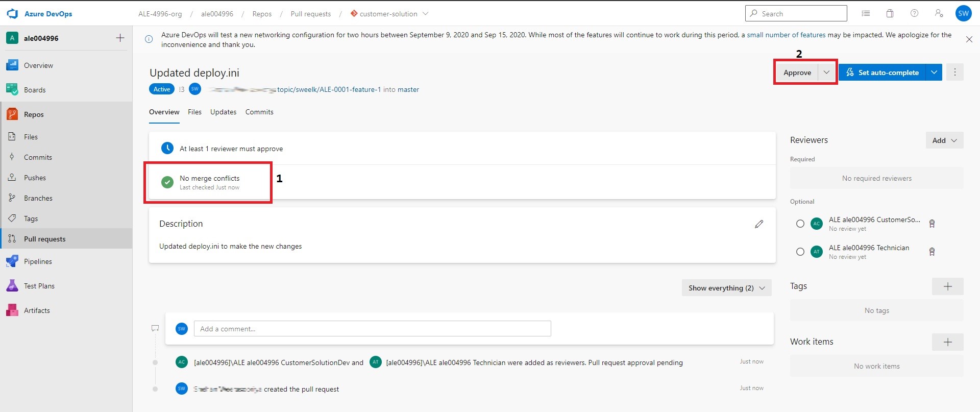Go to ALE-4996-org breadcrumb
The height and width of the screenshot is (412, 980).
click(160, 14)
